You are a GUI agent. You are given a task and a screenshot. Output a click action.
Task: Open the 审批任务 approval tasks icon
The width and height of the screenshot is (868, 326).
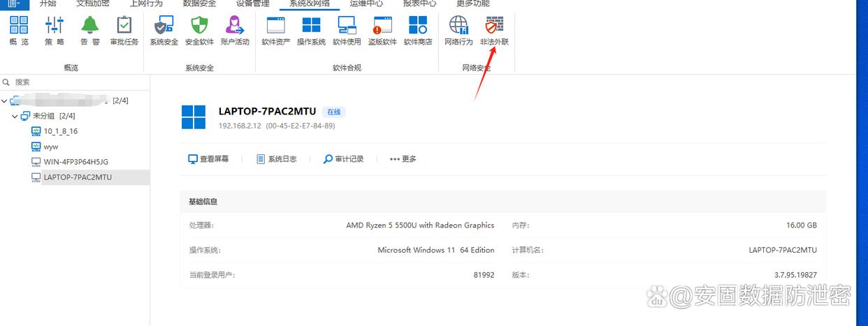(x=124, y=31)
